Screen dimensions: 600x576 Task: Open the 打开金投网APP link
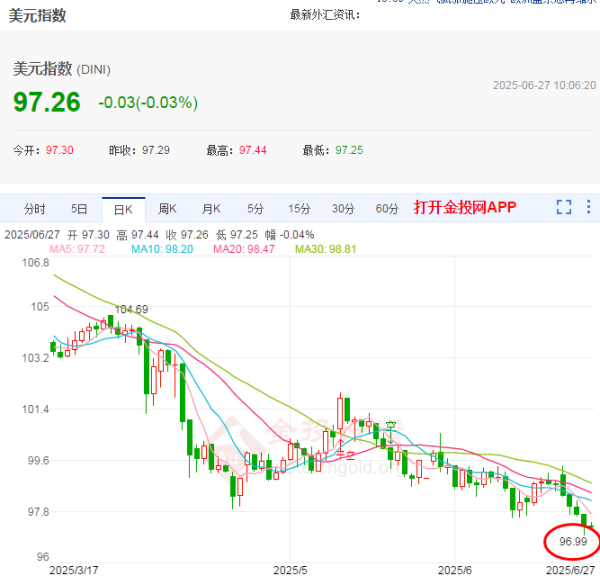click(465, 207)
